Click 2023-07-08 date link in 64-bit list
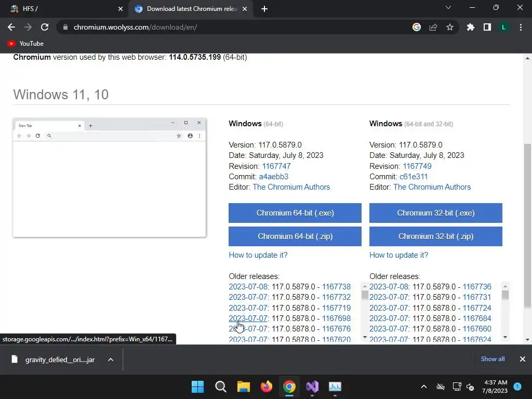The image size is (532, 399). coord(248,287)
